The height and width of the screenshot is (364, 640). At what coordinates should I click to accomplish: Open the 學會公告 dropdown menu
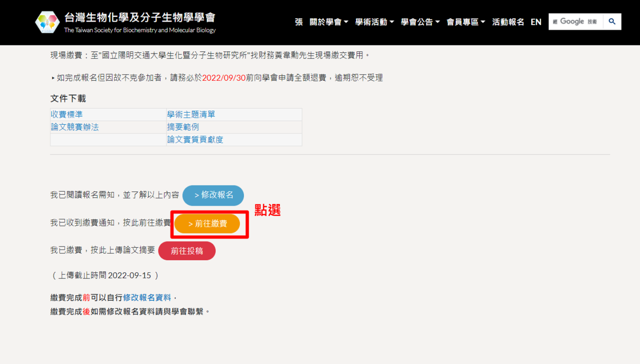pos(420,22)
